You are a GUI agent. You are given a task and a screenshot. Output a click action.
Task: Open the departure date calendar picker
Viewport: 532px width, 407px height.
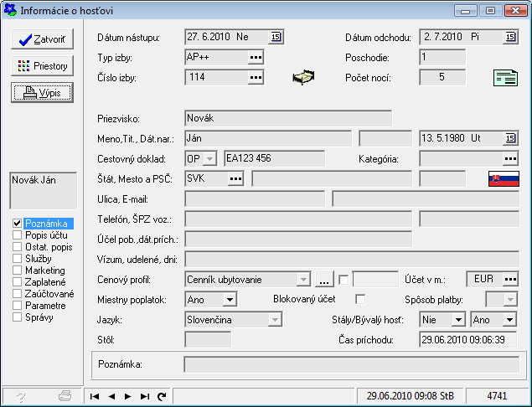(x=510, y=37)
